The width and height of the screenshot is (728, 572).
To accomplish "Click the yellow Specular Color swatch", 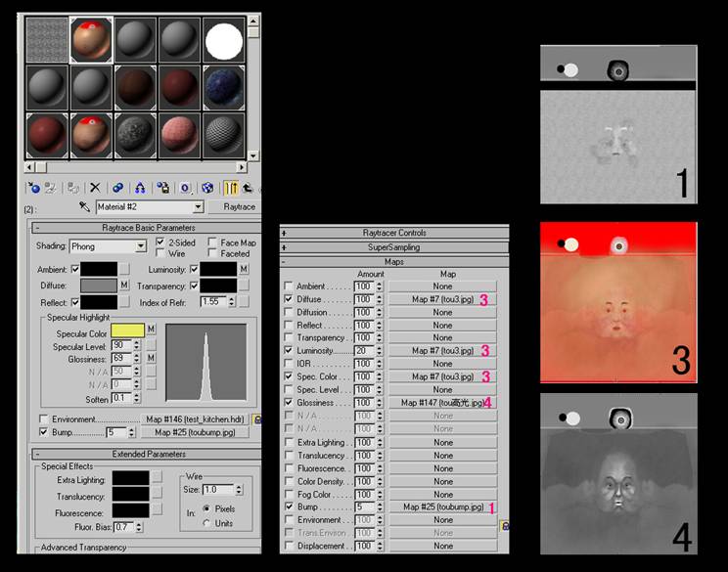I will tap(127, 330).
